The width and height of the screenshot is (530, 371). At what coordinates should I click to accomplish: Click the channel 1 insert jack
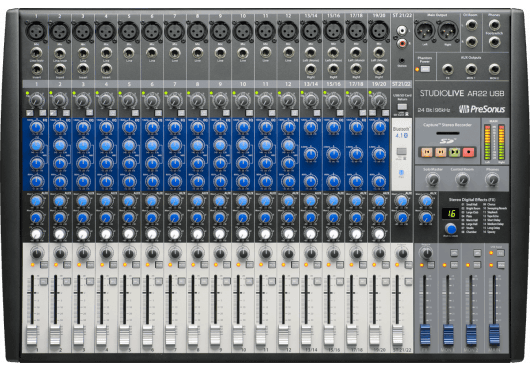point(36,70)
